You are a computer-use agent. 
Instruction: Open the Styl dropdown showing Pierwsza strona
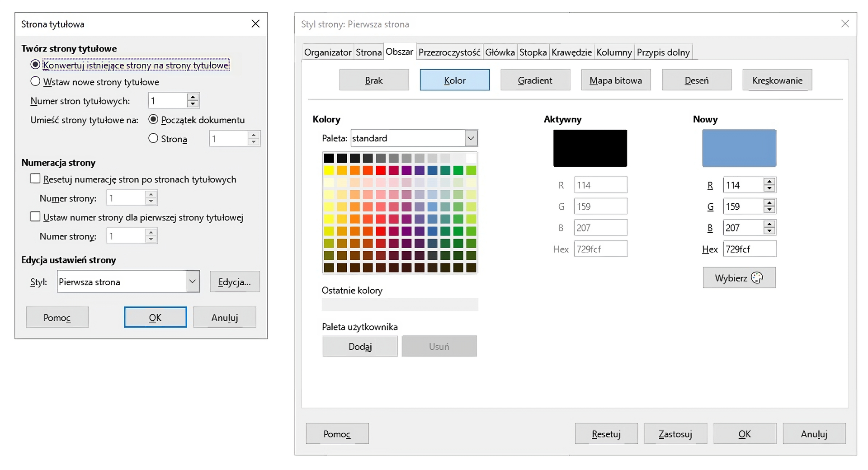193,282
